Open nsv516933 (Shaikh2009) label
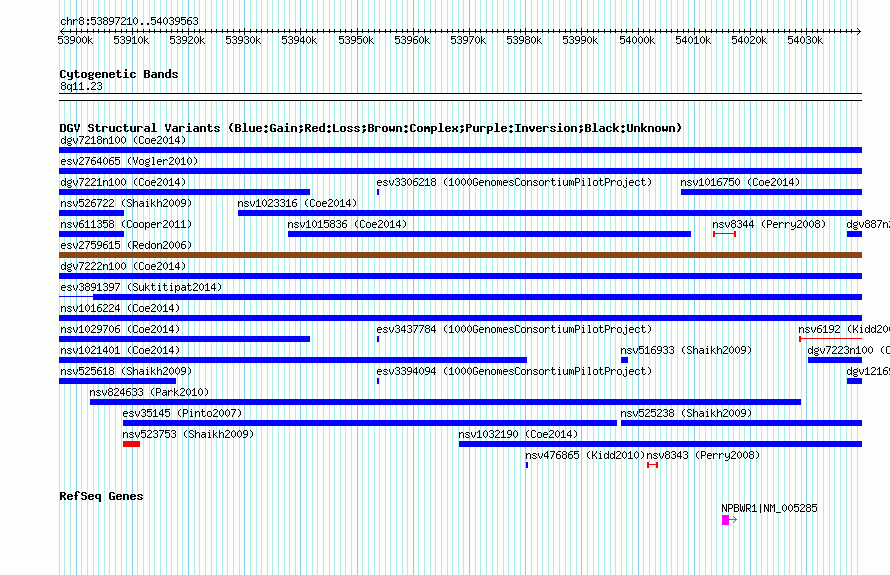Image resolution: width=890 pixels, height=575 pixels. (x=686, y=350)
